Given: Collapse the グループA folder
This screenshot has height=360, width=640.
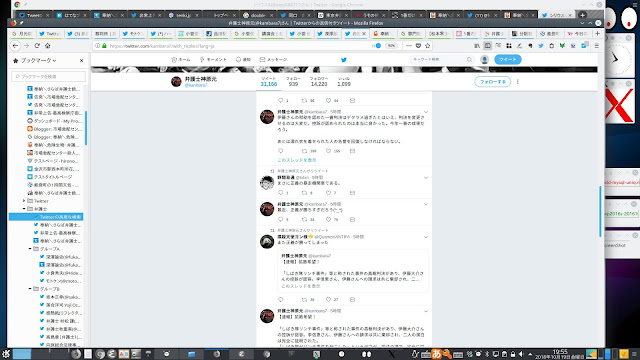Looking at the screenshot, I should coord(30,249).
